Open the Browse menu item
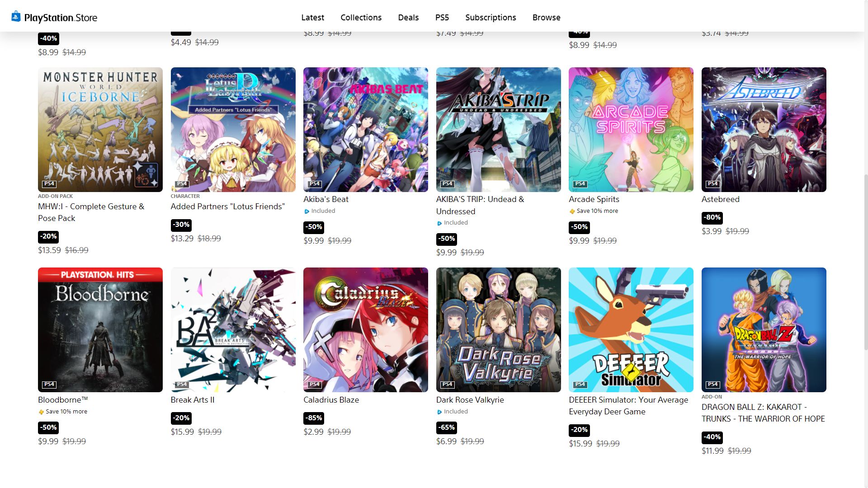 click(547, 17)
